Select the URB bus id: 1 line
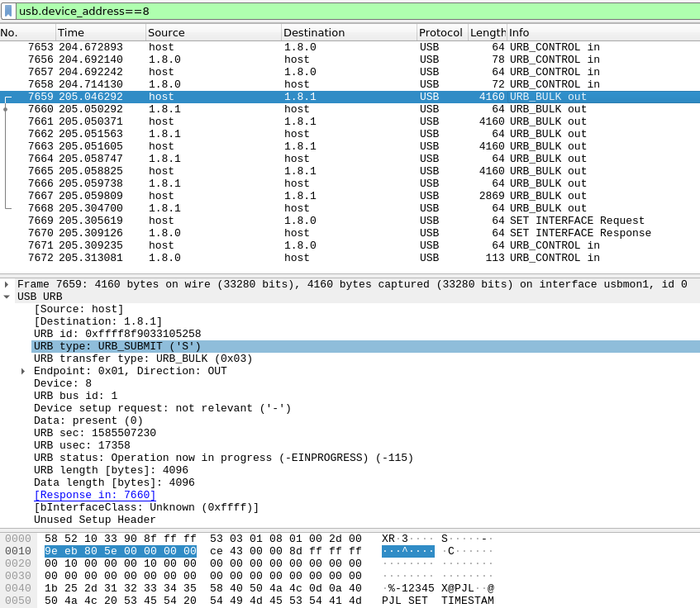The image size is (700, 608). pos(75,396)
